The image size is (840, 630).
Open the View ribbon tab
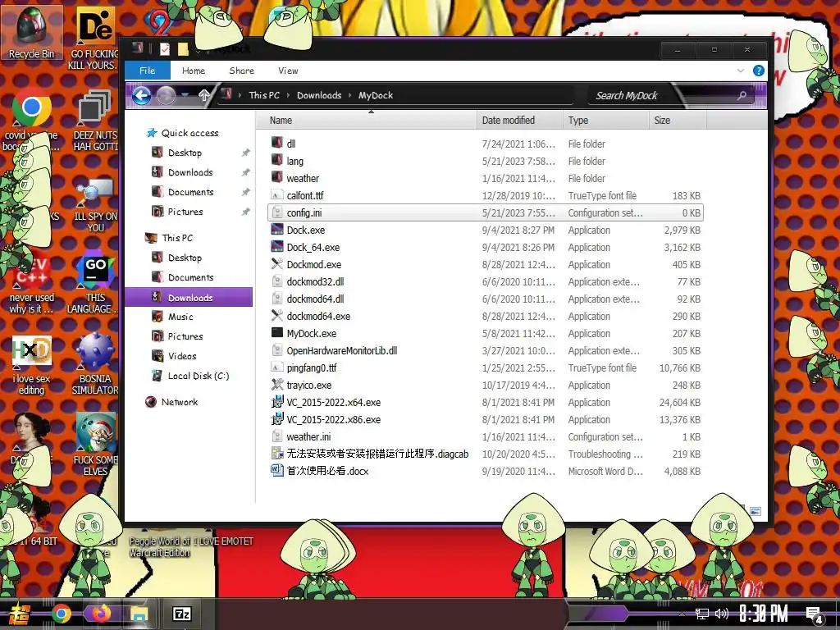click(288, 71)
